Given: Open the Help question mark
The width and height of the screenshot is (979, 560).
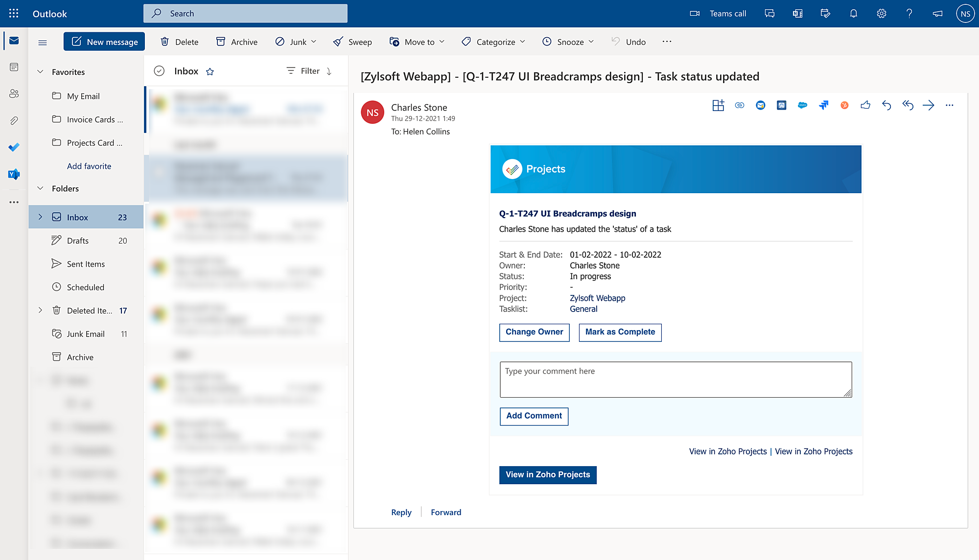Looking at the screenshot, I should (x=909, y=14).
